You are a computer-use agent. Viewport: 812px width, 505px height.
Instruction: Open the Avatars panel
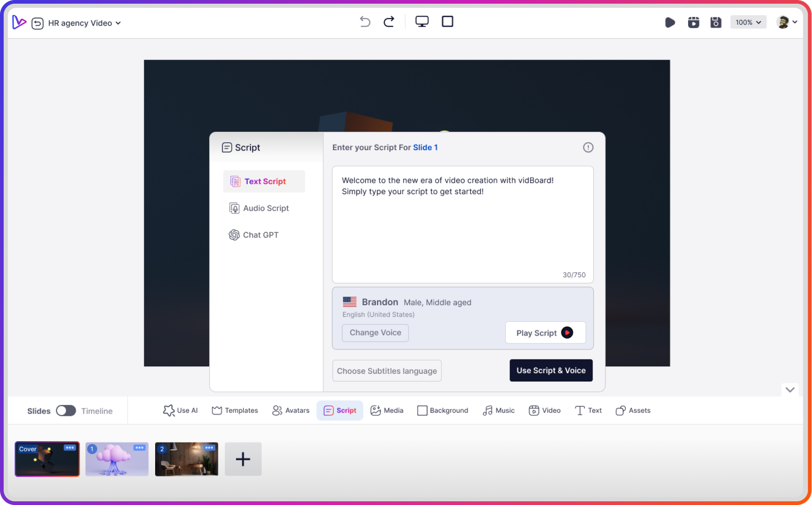pyautogui.click(x=291, y=410)
